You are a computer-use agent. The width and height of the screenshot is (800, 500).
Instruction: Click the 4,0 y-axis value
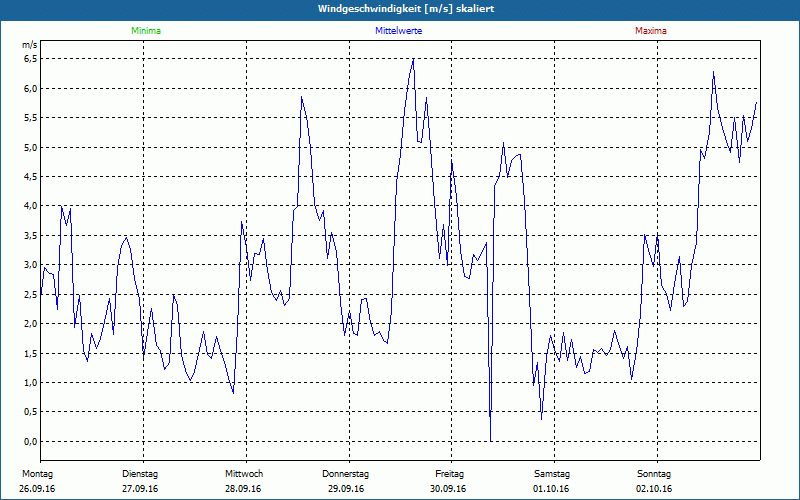point(31,206)
